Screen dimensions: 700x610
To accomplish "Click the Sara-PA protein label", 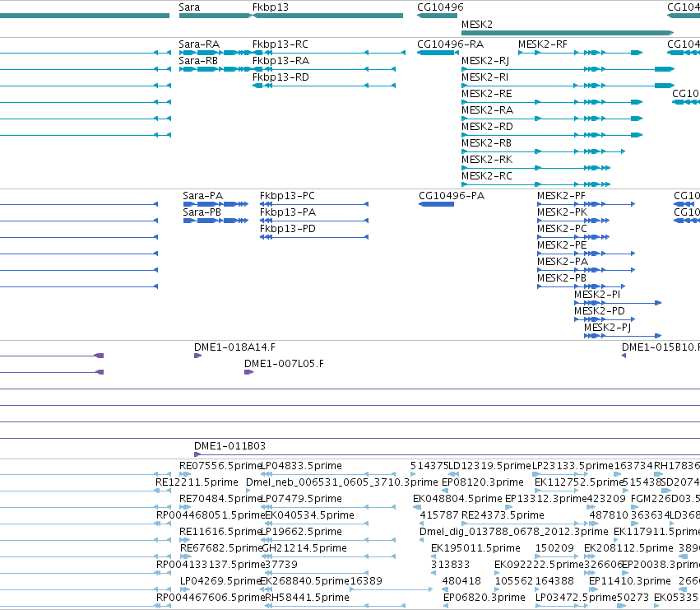I will pyautogui.click(x=202, y=196).
